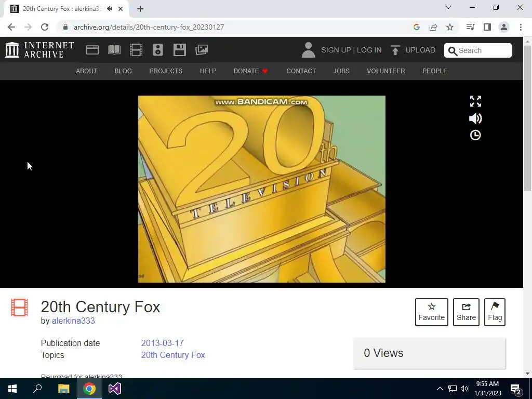Image resolution: width=532 pixels, height=399 pixels.
Task: Click the Favorite star button
Action: (x=432, y=312)
